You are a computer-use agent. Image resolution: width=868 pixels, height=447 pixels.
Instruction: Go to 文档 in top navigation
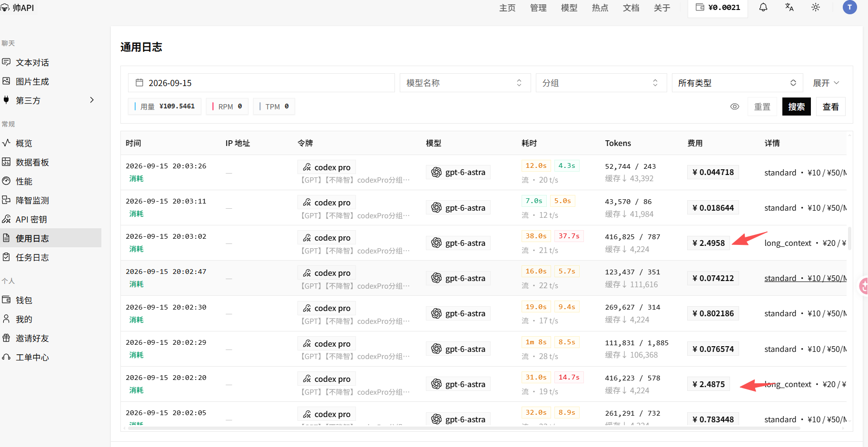tap(631, 8)
